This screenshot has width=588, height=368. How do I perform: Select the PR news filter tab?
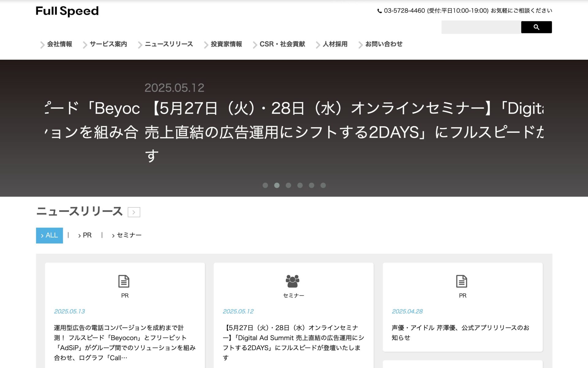pos(85,235)
